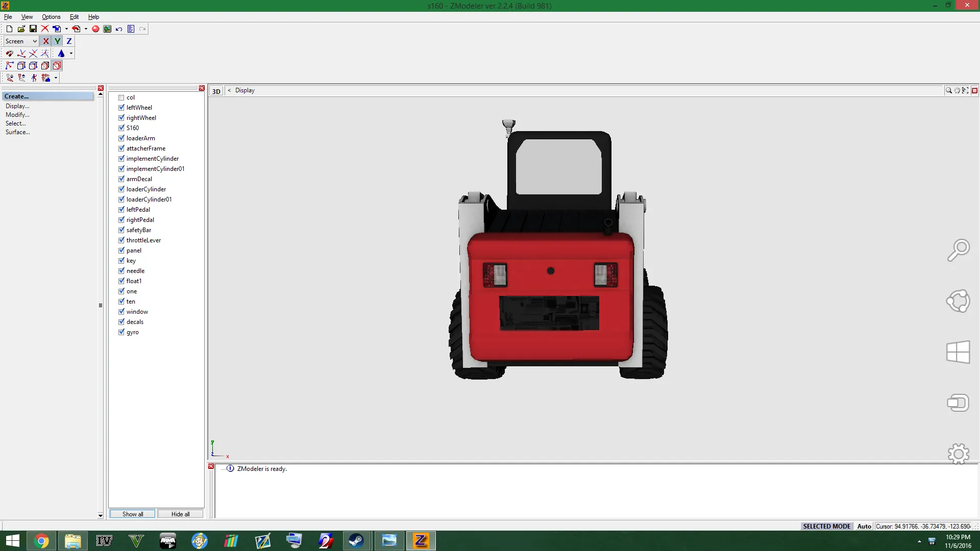This screenshot has width=980, height=551.
Task: Expand the export icon dropdown arrow
Action: [x=86, y=29]
